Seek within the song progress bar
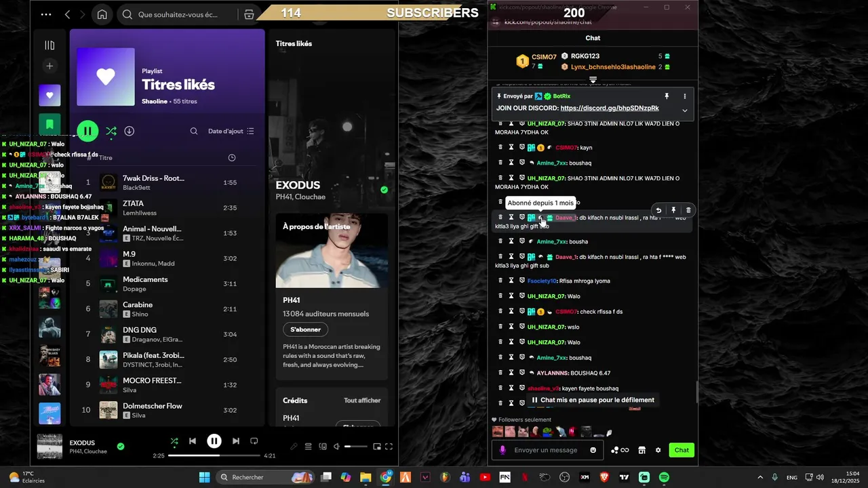868x488 pixels. [214, 455]
